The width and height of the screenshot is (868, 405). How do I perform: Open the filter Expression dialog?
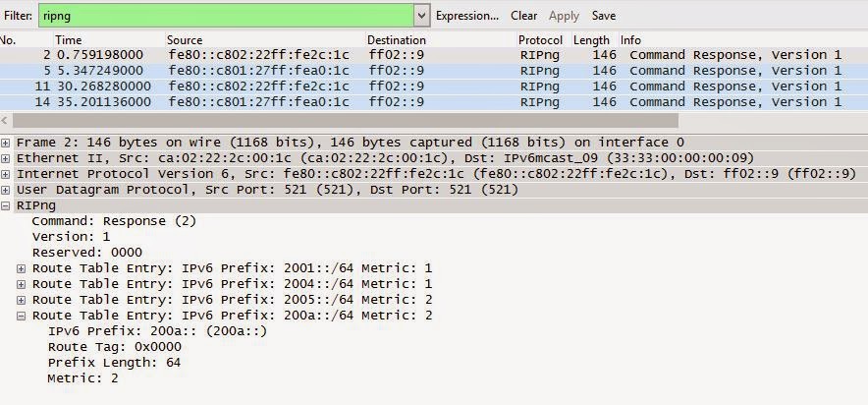pos(466,16)
